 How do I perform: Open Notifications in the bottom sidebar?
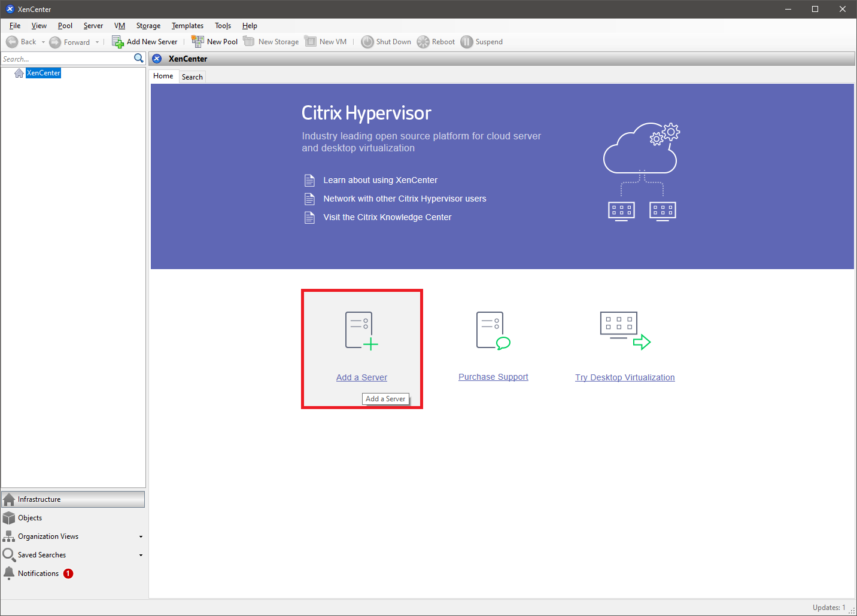pos(38,574)
